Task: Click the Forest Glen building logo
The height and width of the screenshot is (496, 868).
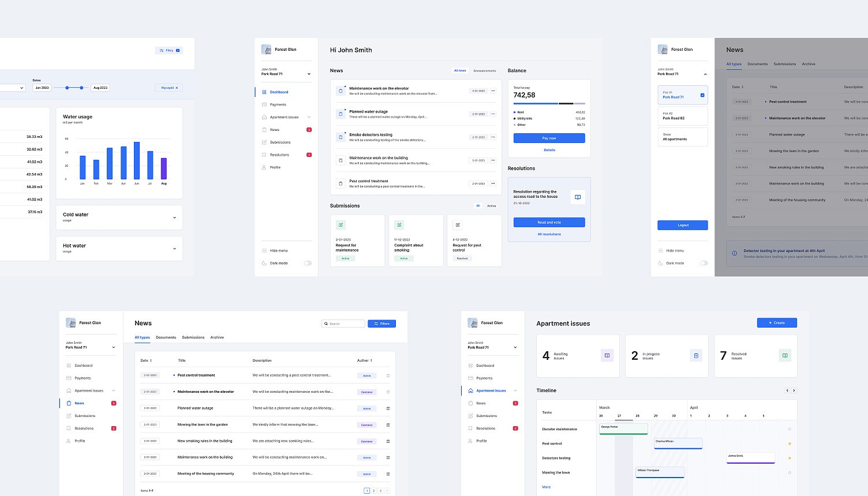Action: pos(266,49)
